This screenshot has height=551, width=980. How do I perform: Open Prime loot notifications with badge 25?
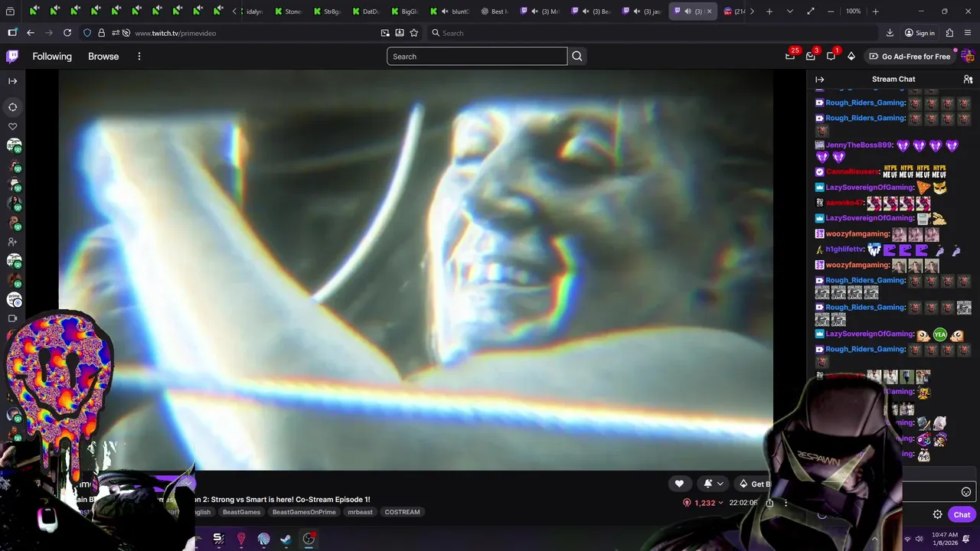(790, 56)
